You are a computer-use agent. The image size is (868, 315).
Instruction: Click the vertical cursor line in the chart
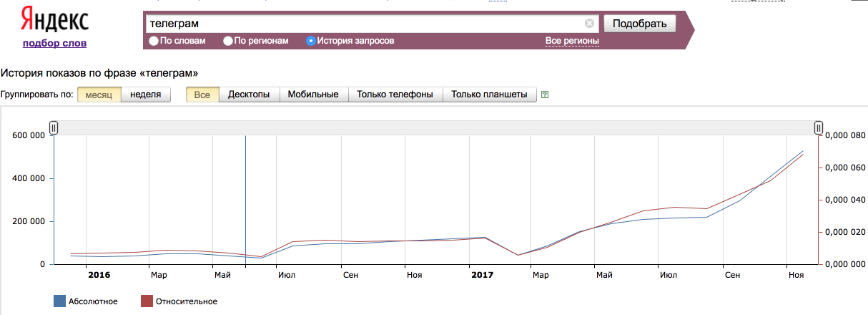(245, 200)
